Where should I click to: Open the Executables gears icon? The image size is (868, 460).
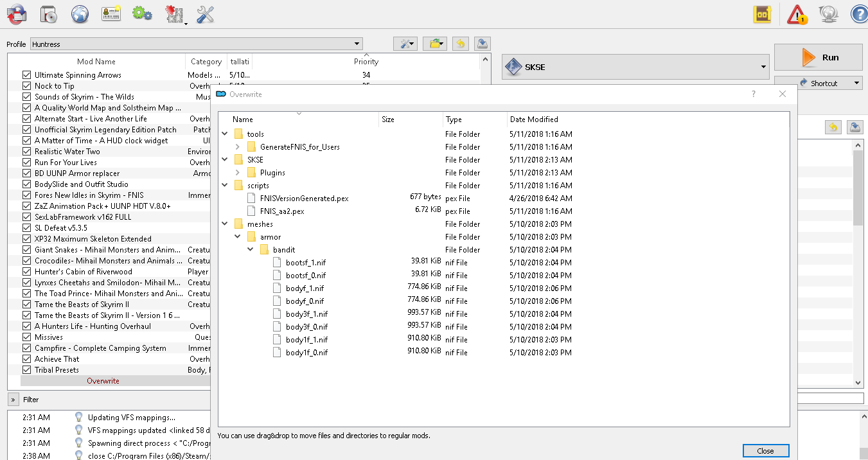click(142, 13)
